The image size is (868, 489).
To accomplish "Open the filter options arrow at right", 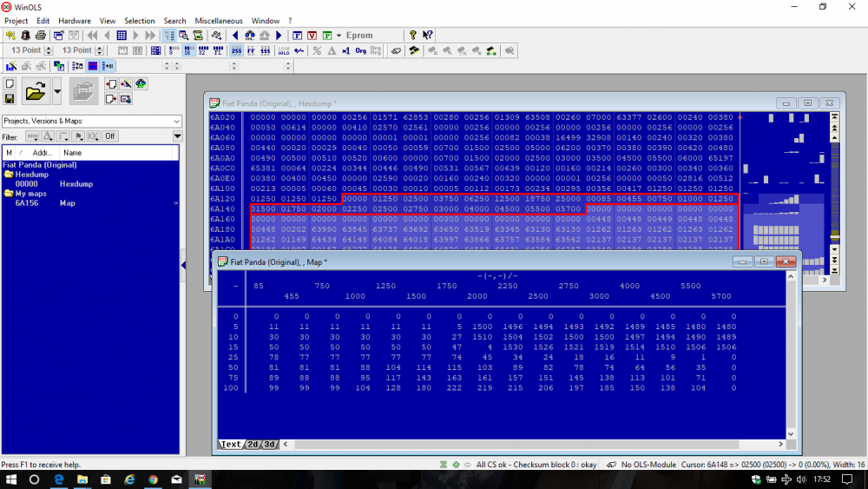I will click(177, 136).
